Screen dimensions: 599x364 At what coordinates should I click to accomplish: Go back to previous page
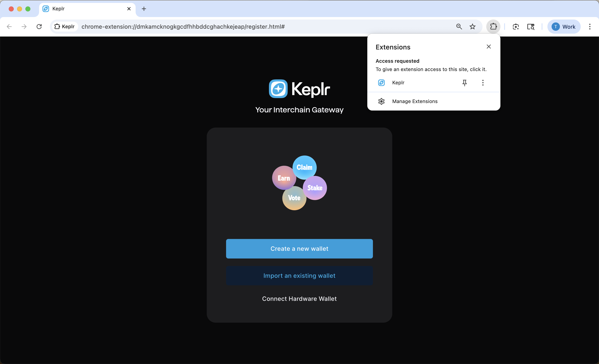click(x=9, y=26)
